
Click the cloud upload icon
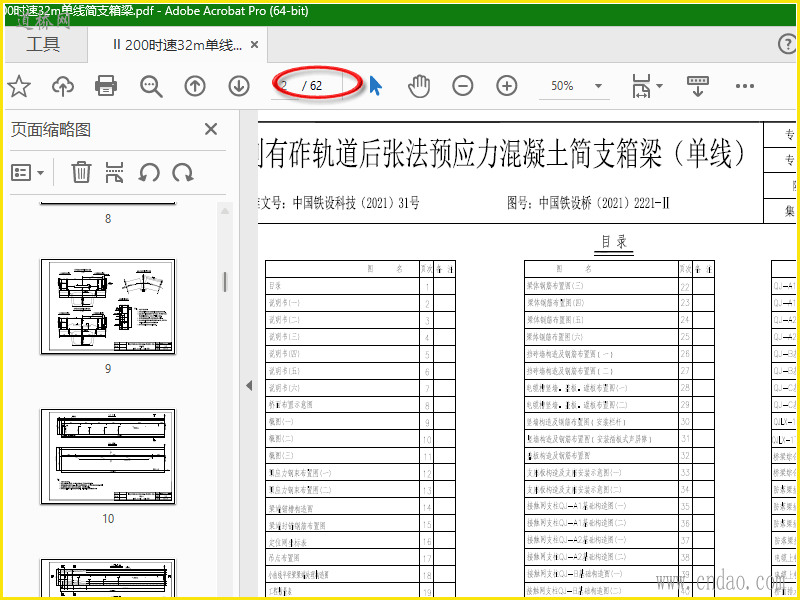63,86
